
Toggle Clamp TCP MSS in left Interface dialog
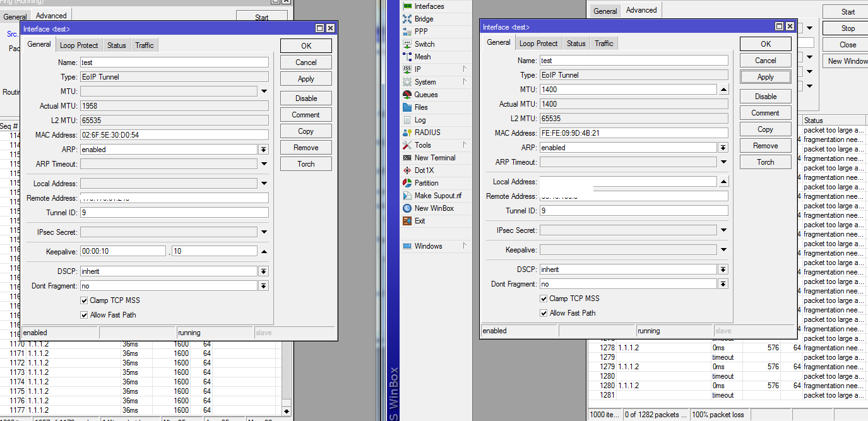pyautogui.click(x=85, y=300)
